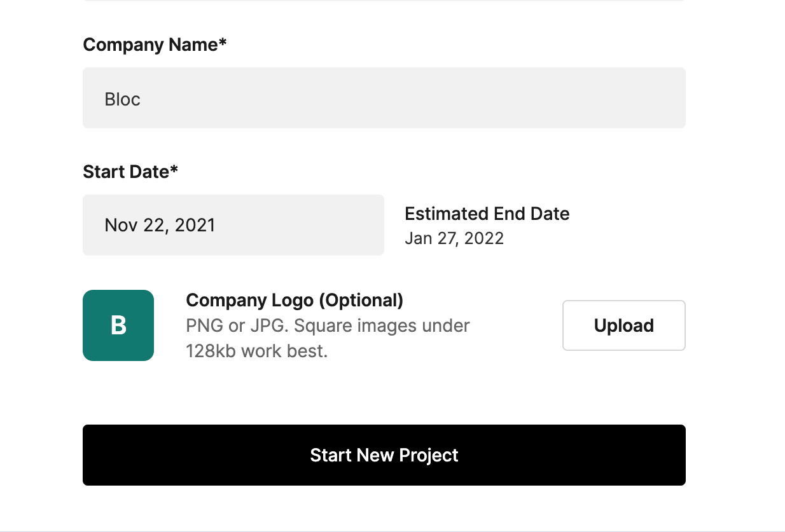Click the white letter B in logo
The image size is (785, 532).
click(118, 325)
